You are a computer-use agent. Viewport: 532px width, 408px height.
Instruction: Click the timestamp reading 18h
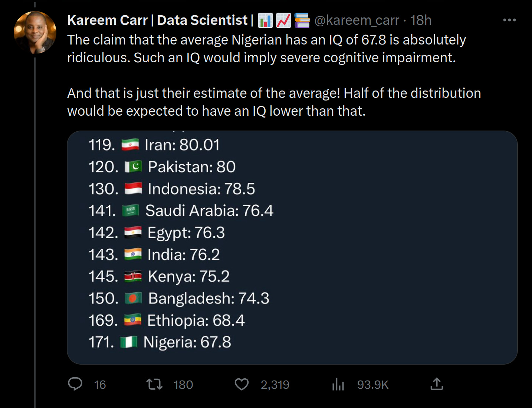tap(421, 20)
